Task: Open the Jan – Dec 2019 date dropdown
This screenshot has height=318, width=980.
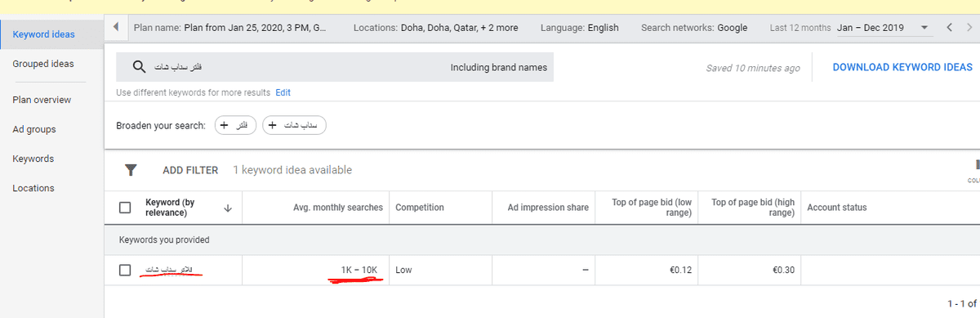Action: pos(884,27)
